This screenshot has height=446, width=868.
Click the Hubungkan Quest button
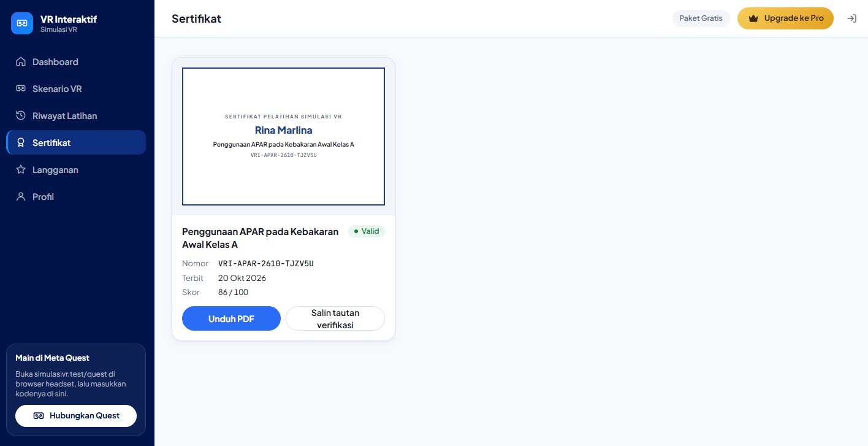(x=76, y=415)
